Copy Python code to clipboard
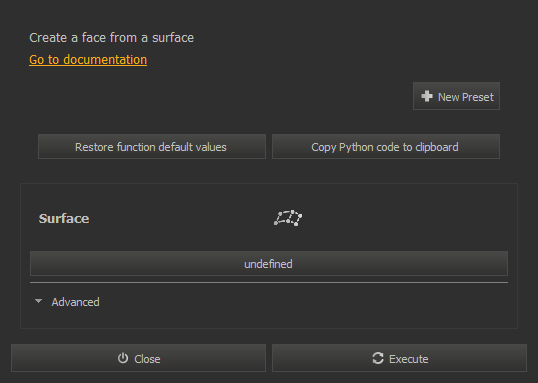The height and width of the screenshot is (383, 538). click(x=386, y=147)
